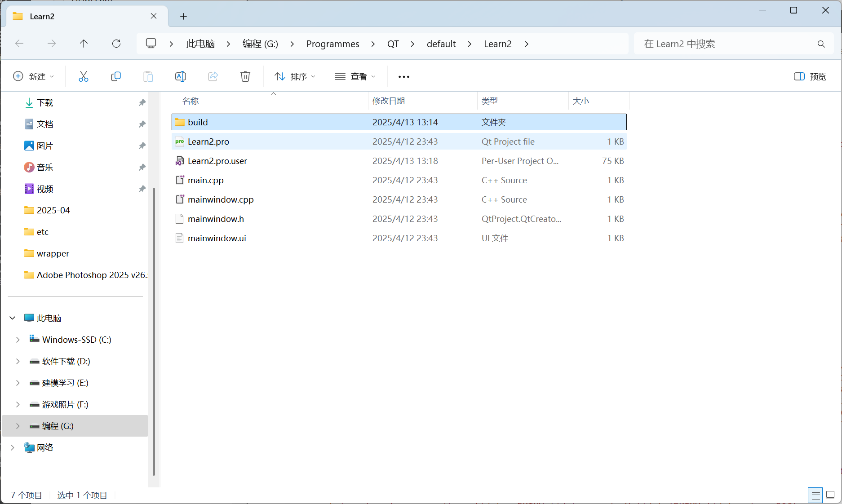Click the Learn2.pro file icon
Viewport: 842px width, 504px height.
pyautogui.click(x=180, y=141)
